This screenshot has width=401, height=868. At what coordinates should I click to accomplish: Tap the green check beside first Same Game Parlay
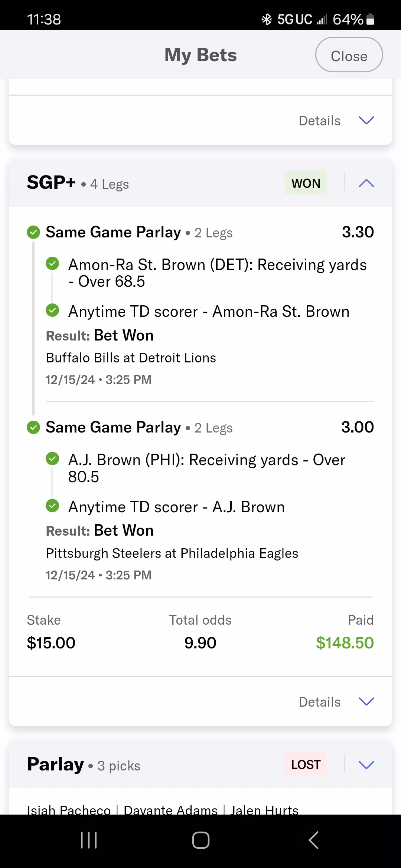(33, 233)
